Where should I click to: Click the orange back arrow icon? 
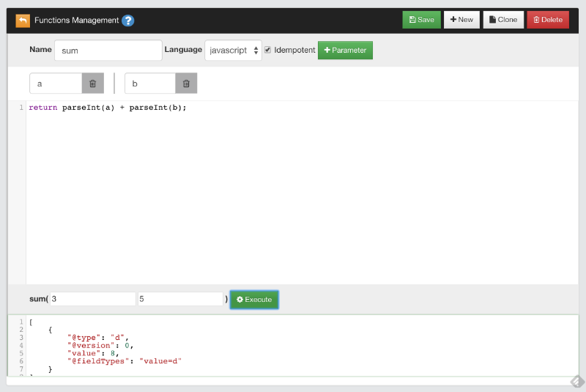click(x=23, y=21)
